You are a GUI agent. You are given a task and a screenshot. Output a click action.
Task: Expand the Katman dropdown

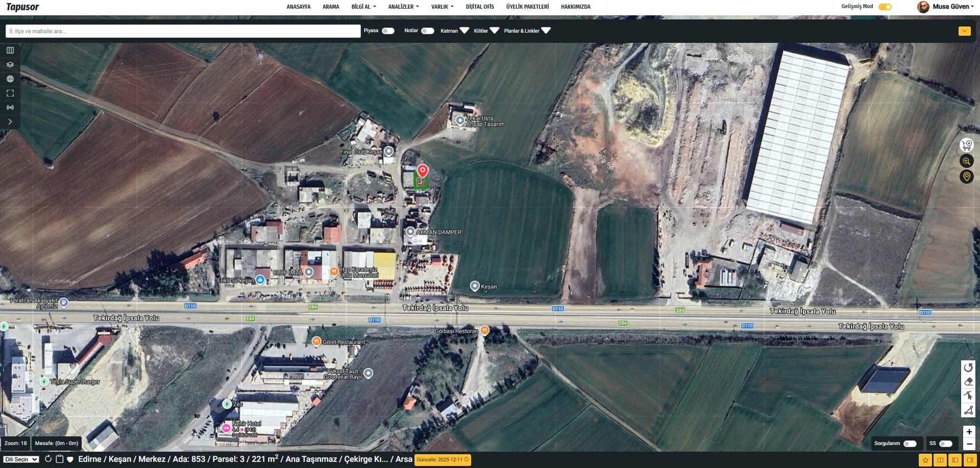455,31
